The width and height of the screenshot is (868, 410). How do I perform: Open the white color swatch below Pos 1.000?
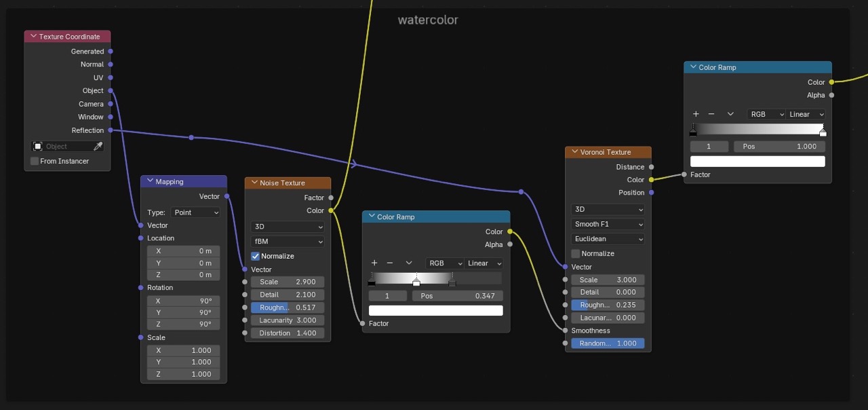click(x=757, y=162)
